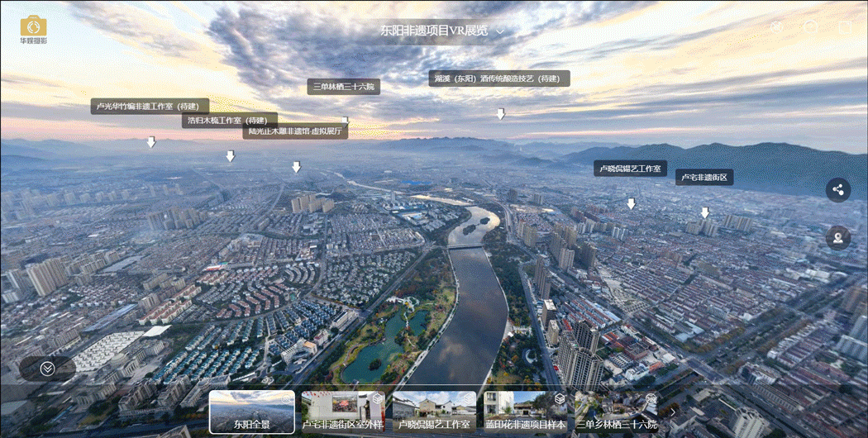Open the 三单乡林栖三十六院 scene thumbnail
Viewport: 868px width, 438px height.
617,412
